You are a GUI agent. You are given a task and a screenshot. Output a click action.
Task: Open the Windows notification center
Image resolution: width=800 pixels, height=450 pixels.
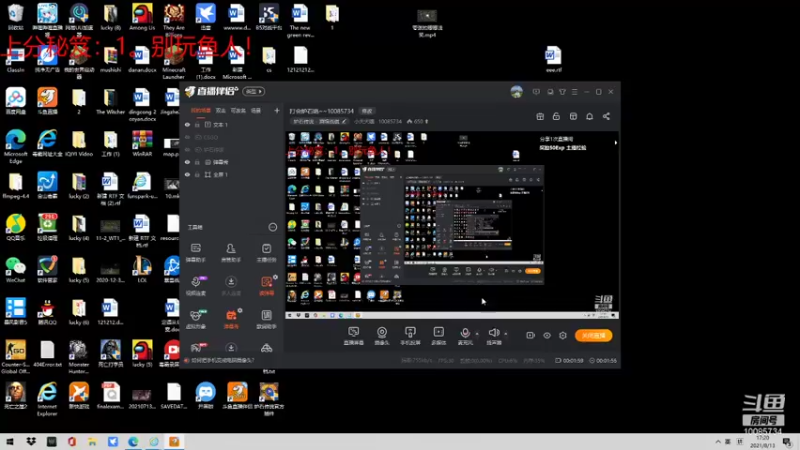(787, 441)
